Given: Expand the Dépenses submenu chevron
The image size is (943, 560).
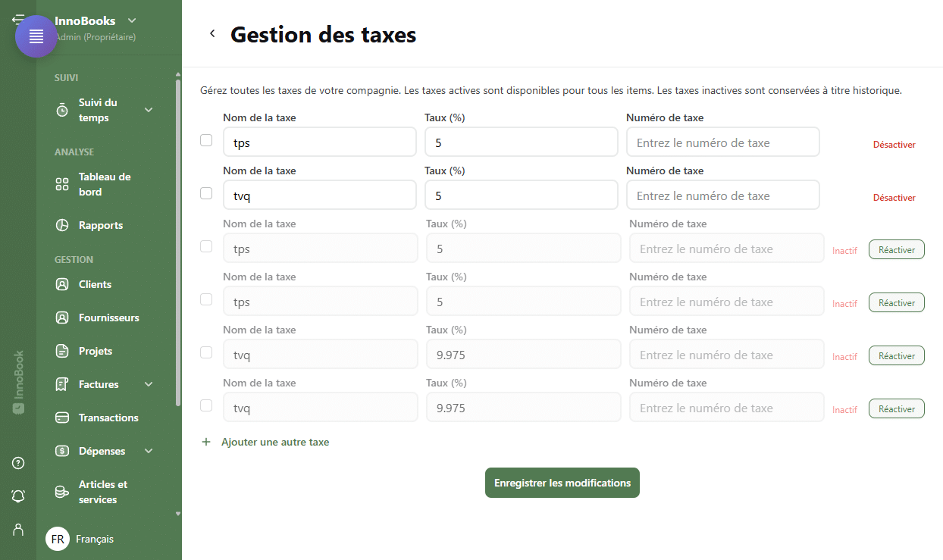Looking at the screenshot, I should 149,451.
